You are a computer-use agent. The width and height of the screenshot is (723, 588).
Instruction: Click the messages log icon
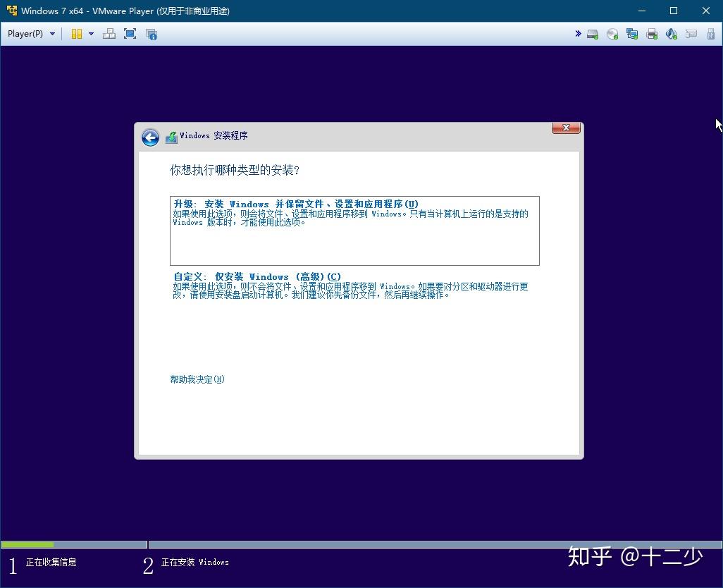(691, 34)
